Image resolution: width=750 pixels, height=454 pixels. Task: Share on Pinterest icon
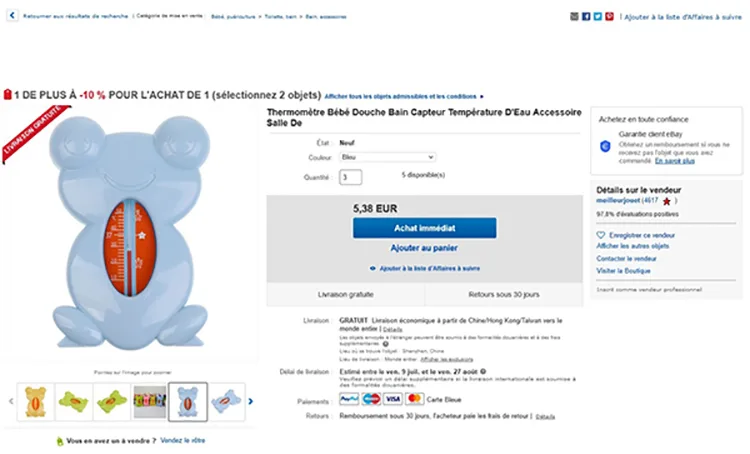[609, 17]
